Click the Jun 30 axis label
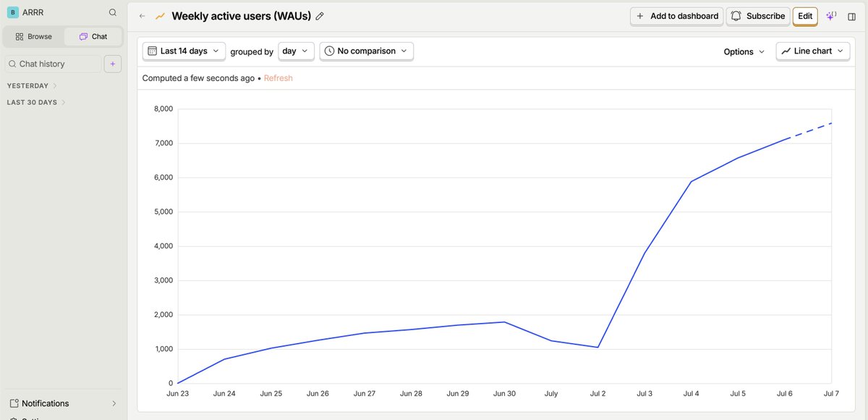868x420 pixels. (x=504, y=394)
